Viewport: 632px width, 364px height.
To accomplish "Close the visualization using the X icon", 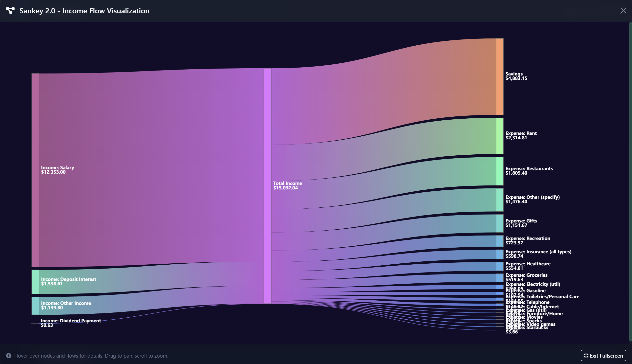I will (624, 11).
